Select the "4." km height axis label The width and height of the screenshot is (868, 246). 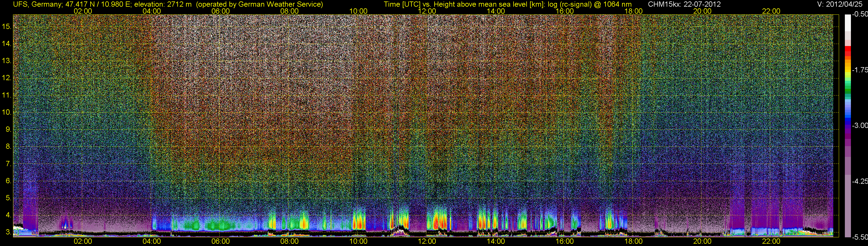[8, 215]
